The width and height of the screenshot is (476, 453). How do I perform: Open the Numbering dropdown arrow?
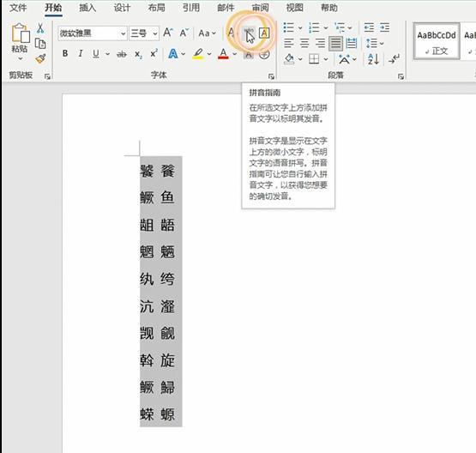326,28
